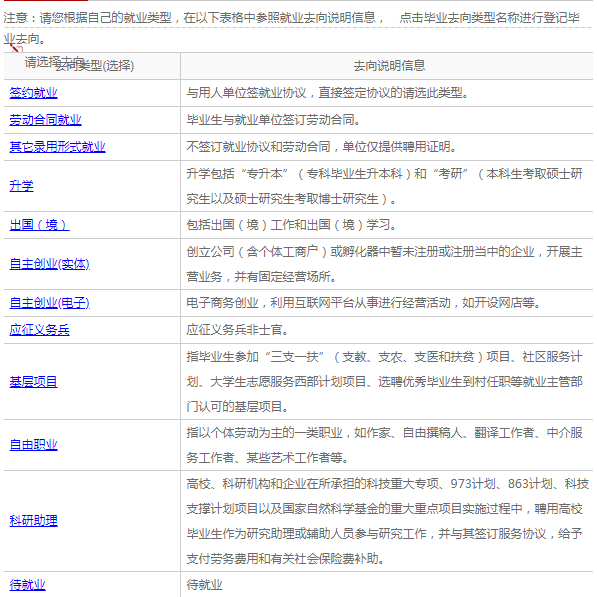The image size is (597, 597).
Task: Open the 签约就业 link
Action: [34, 93]
